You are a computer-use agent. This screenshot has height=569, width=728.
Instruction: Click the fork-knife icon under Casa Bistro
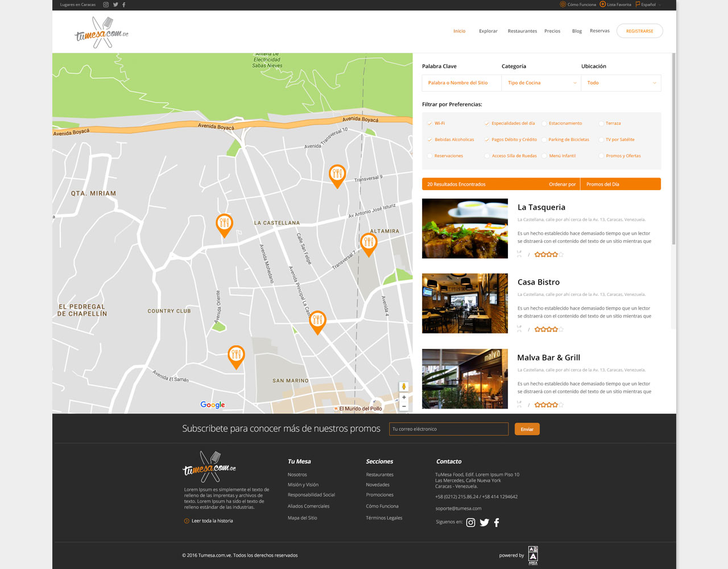pyautogui.click(x=519, y=329)
